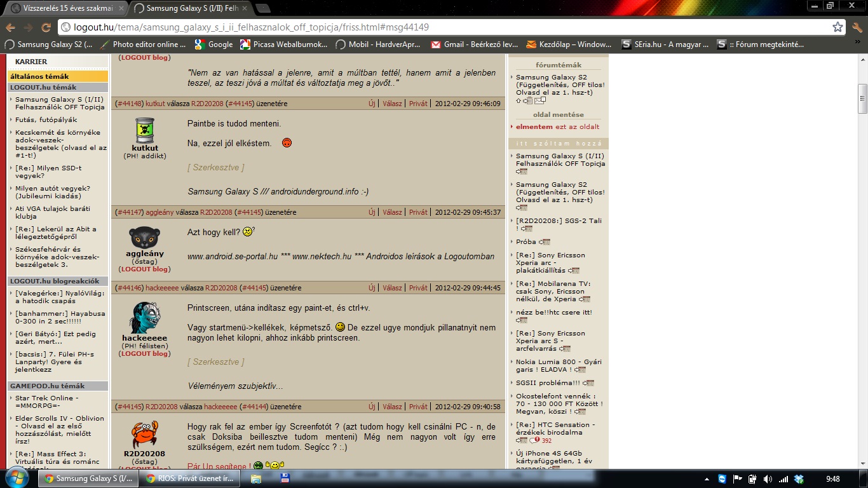Open the Chrome wrench settings menu

(x=857, y=27)
